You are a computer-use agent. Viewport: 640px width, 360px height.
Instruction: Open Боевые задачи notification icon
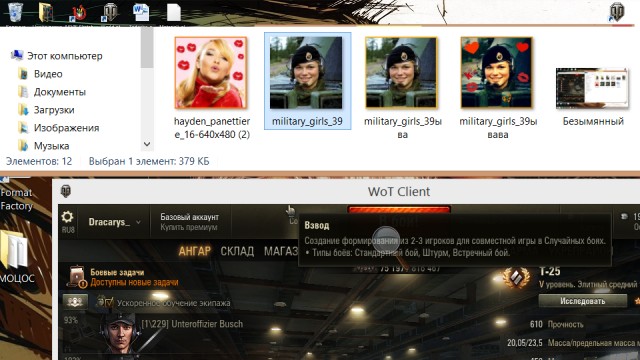(77, 276)
